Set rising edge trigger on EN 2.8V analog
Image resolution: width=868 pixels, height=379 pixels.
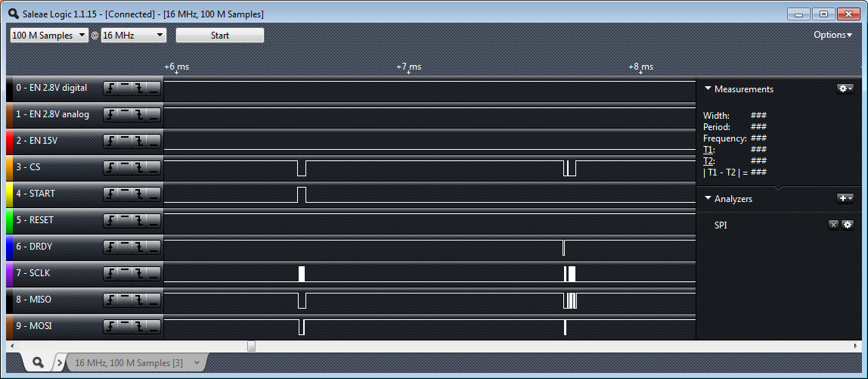pyautogui.click(x=110, y=115)
